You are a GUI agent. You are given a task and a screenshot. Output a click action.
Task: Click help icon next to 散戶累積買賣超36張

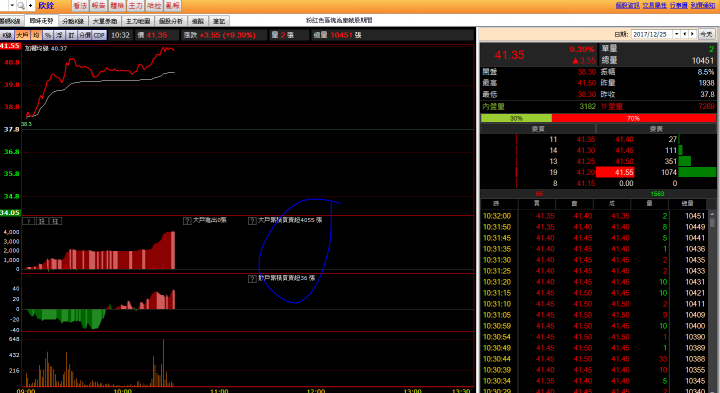(252, 279)
